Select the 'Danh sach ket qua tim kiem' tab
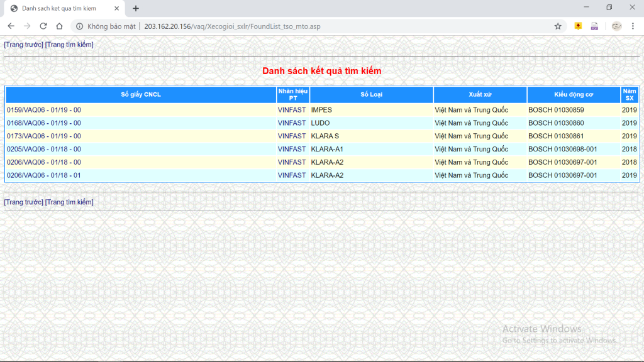This screenshot has height=362, width=644. click(65, 8)
